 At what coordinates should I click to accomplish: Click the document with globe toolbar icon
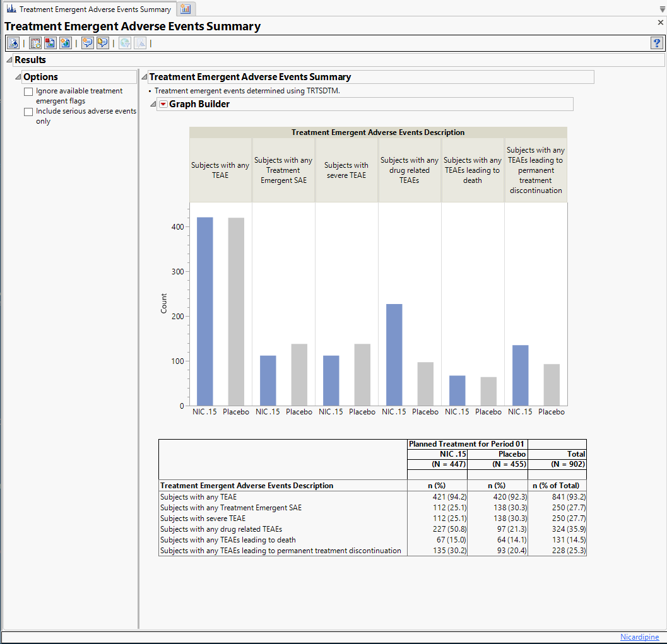(65, 44)
